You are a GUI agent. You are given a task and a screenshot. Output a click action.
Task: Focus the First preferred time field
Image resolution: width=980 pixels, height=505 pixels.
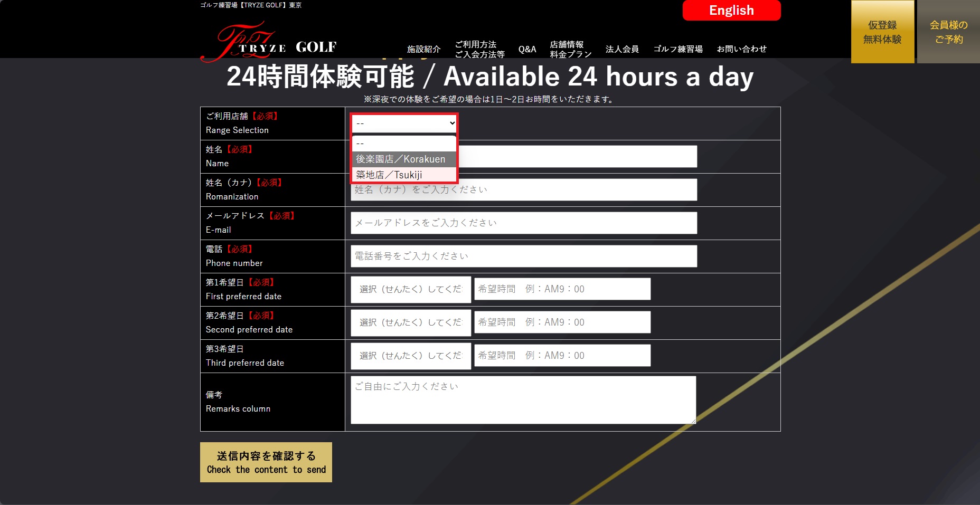pos(562,289)
